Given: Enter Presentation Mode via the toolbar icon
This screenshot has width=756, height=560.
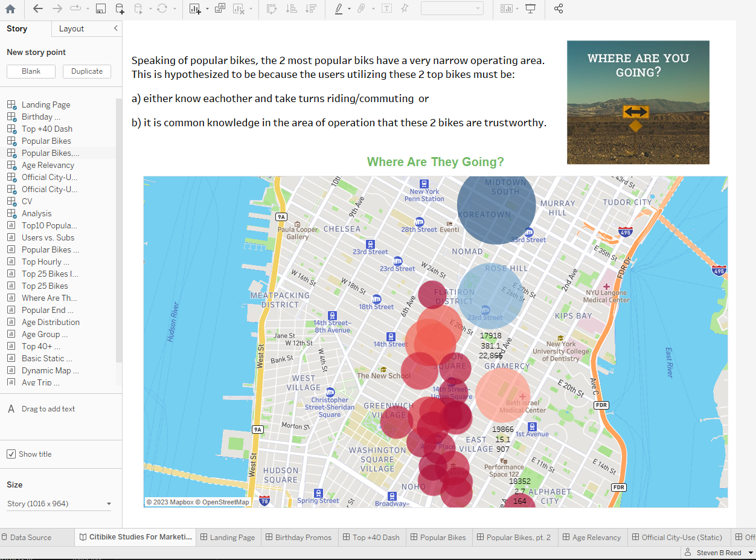Looking at the screenshot, I should pyautogui.click(x=530, y=8).
